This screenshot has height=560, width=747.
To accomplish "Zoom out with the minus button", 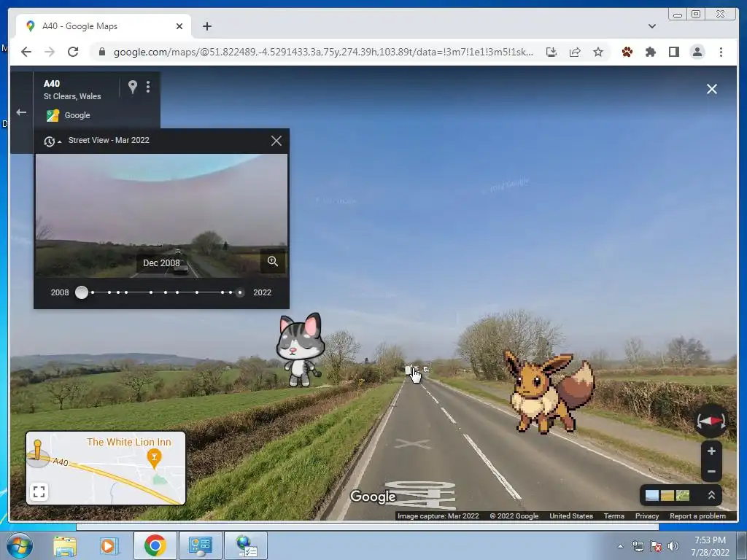I will (711, 472).
